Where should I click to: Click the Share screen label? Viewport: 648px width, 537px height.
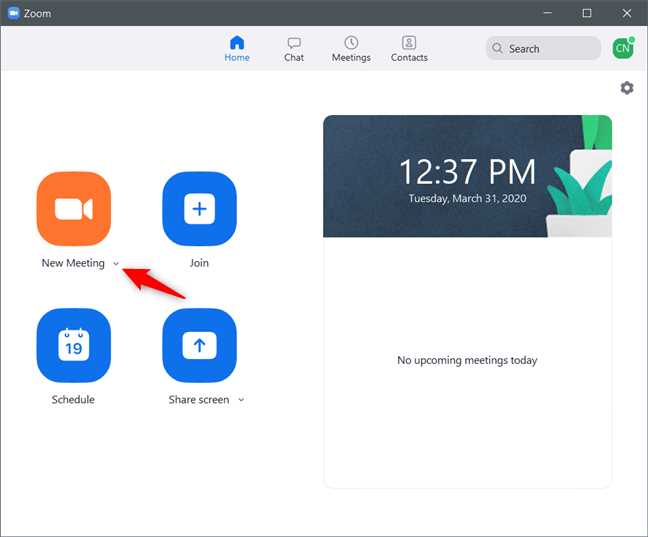pyautogui.click(x=199, y=400)
